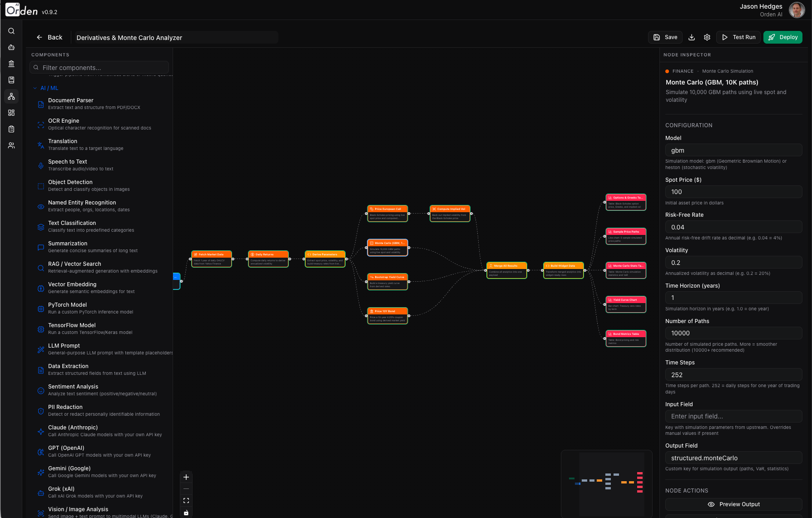Viewport: 812px width, 518px height.
Task: Open the search panel from the sidebar
Action: 11,31
